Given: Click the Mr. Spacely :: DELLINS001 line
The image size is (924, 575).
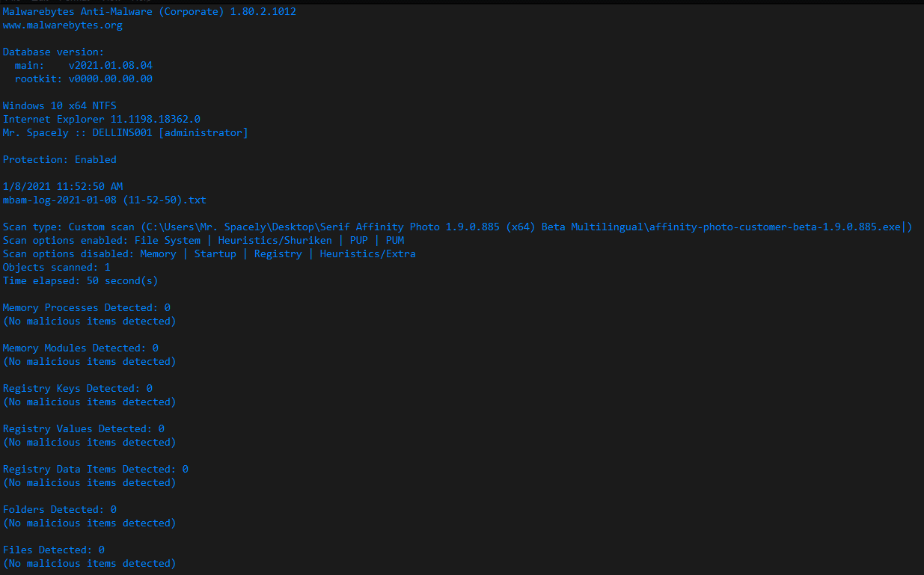Looking at the screenshot, I should point(126,133).
